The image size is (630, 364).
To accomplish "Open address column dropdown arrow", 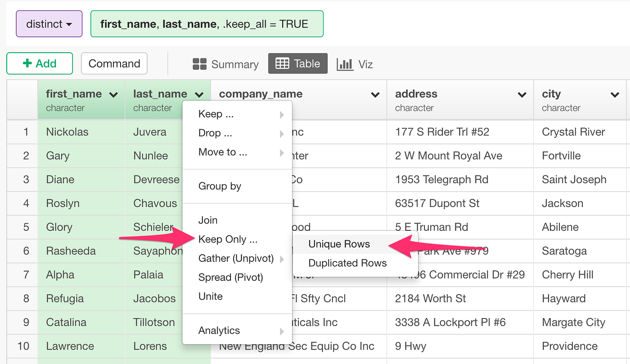I will (522, 94).
